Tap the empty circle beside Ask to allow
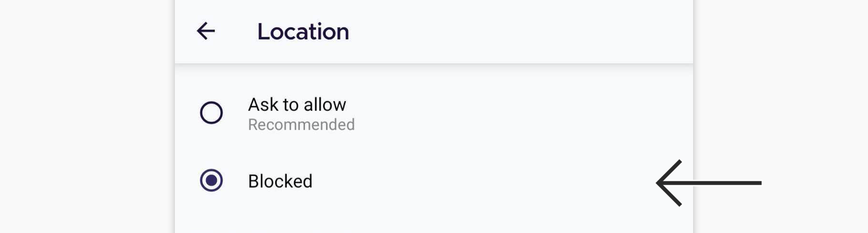Screen dimensions: 868x233 point(211,113)
